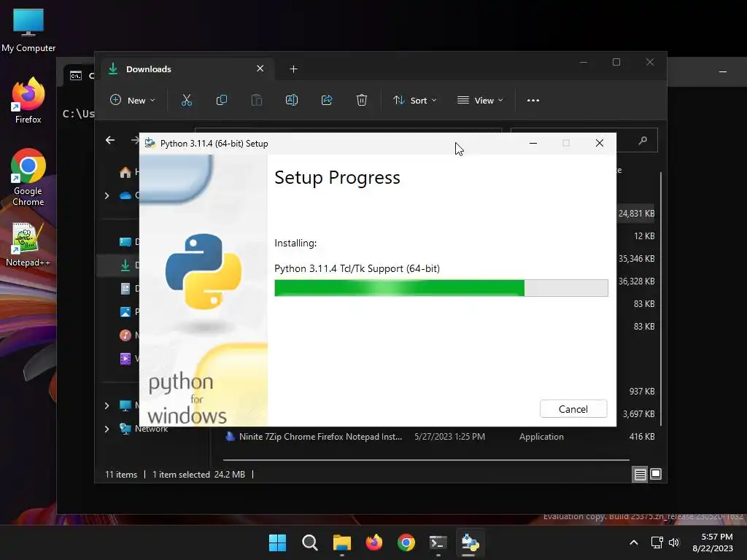Image resolution: width=747 pixels, height=560 pixels.
Task: Click the Terminal icon in the taskbar
Action: point(438,542)
